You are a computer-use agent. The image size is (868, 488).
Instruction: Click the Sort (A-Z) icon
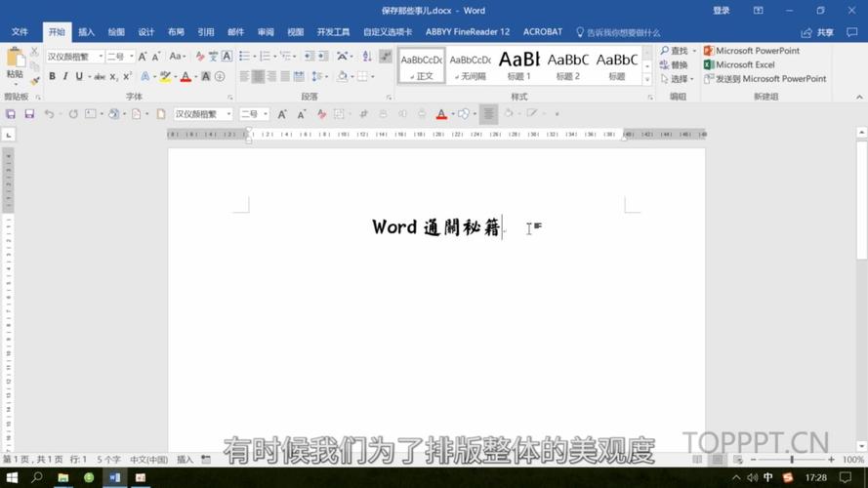(366, 57)
